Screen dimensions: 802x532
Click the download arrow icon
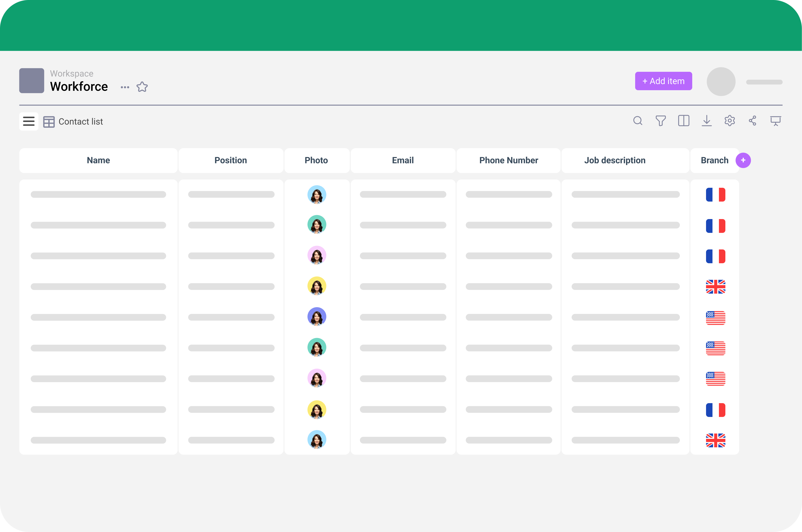(x=707, y=121)
